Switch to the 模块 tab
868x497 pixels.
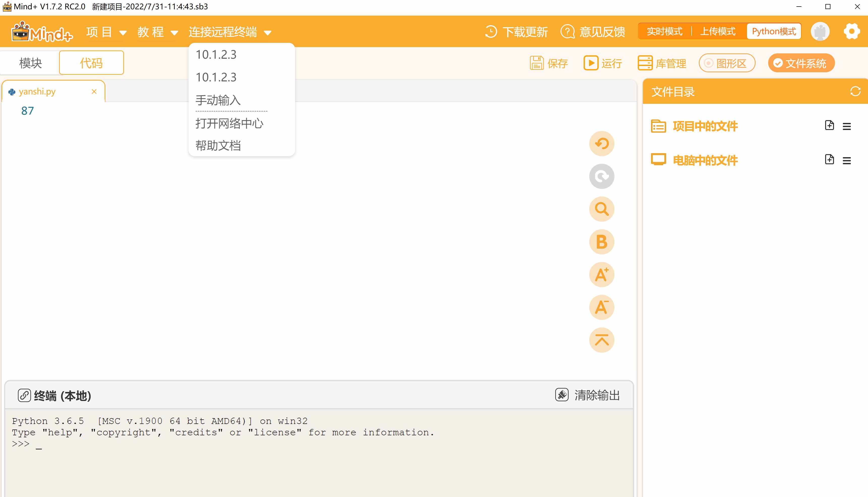tap(30, 63)
